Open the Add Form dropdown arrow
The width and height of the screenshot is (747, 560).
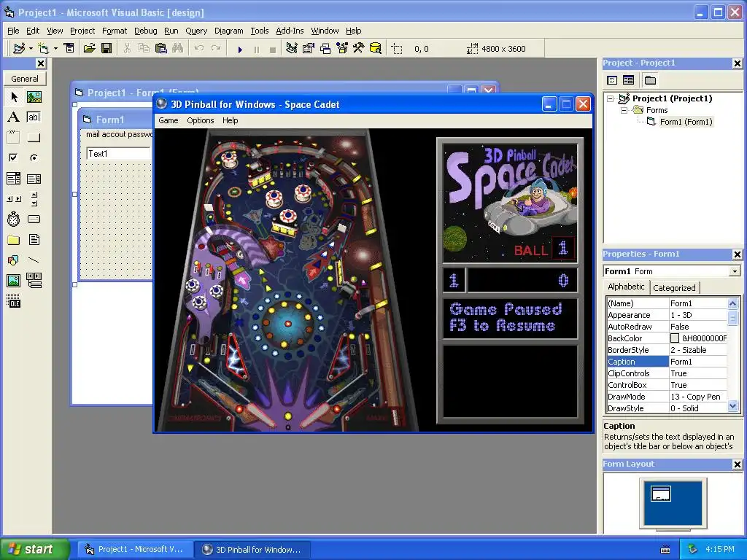tap(55, 48)
